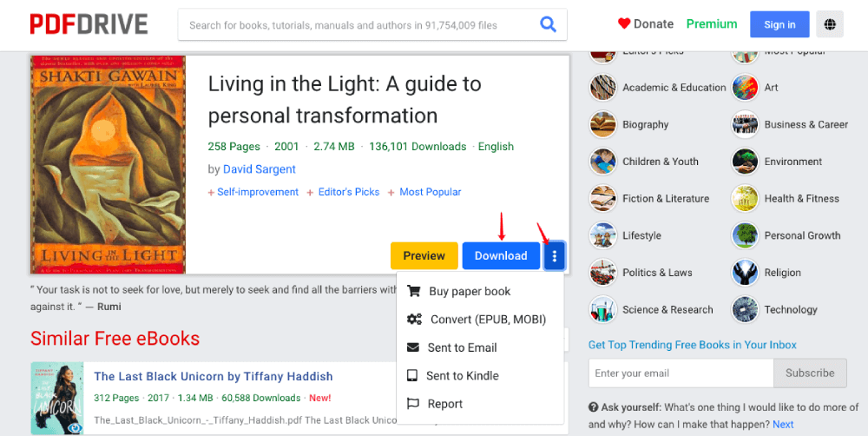Open the Art category icon
The width and height of the screenshot is (868, 436).
coord(745,88)
